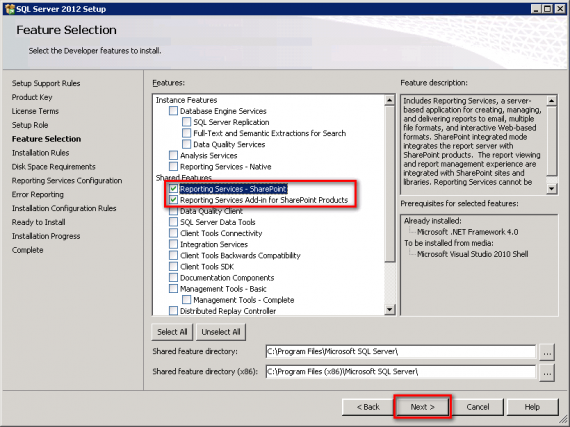Check Reporting Services - Native checkbox
The height and width of the screenshot is (427, 570).
tap(173, 166)
